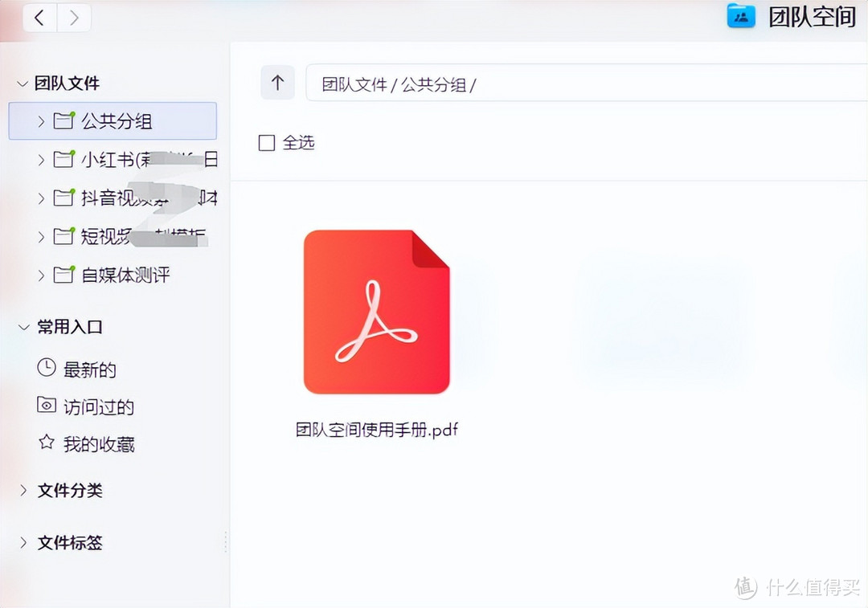Select the 我的收藏 star icon

tap(46, 444)
